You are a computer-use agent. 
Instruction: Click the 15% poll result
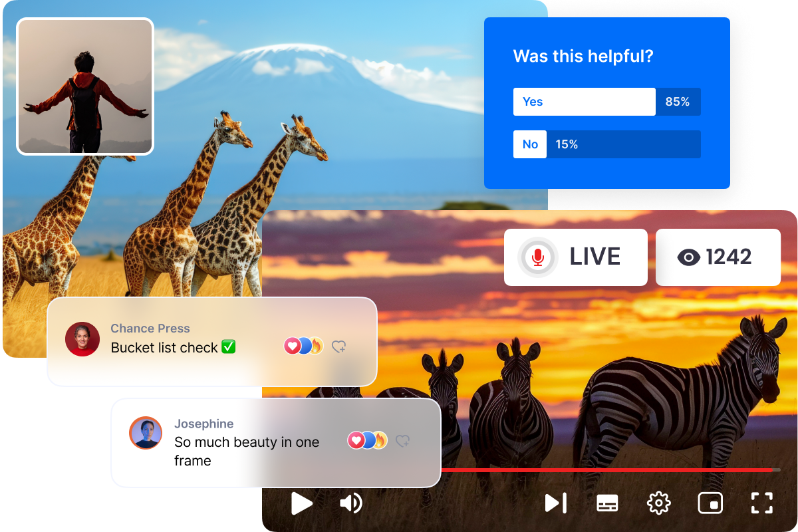pos(567,144)
